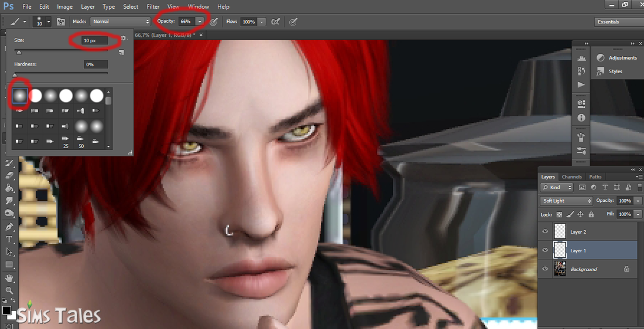Hide Layer 1 with eye icon
Screen dimensions: 644x329
tap(545, 250)
